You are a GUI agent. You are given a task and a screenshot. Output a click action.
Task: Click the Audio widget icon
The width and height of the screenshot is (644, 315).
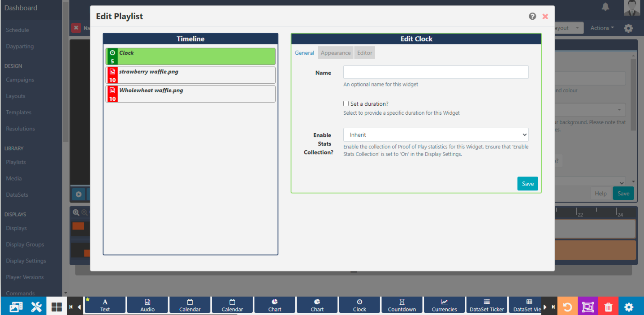(147, 305)
